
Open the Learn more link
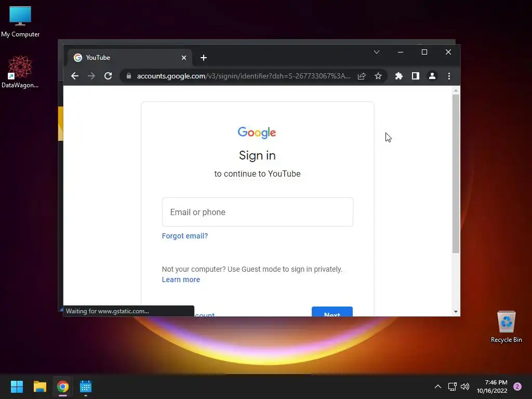point(181,280)
